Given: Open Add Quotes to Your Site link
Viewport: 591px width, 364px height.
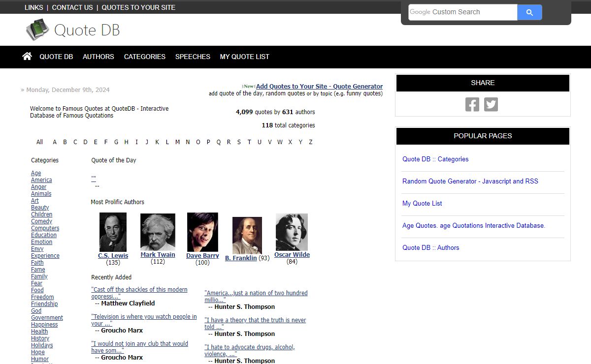Looking at the screenshot, I should (x=319, y=86).
